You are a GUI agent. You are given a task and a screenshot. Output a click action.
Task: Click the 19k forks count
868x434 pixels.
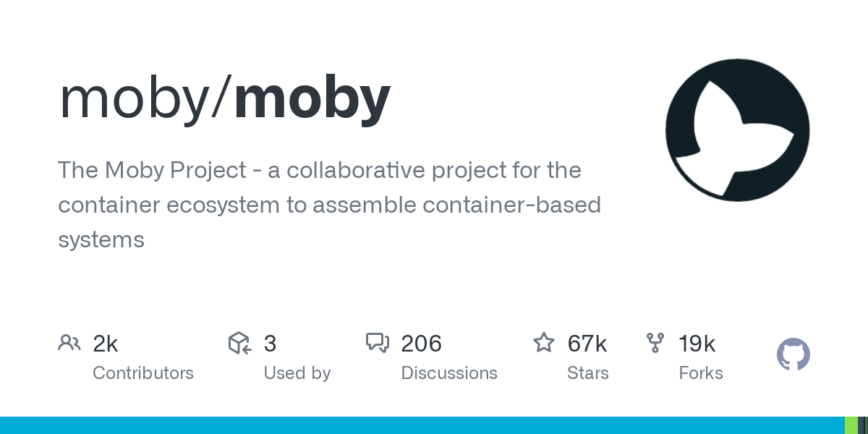coord(697,344)
